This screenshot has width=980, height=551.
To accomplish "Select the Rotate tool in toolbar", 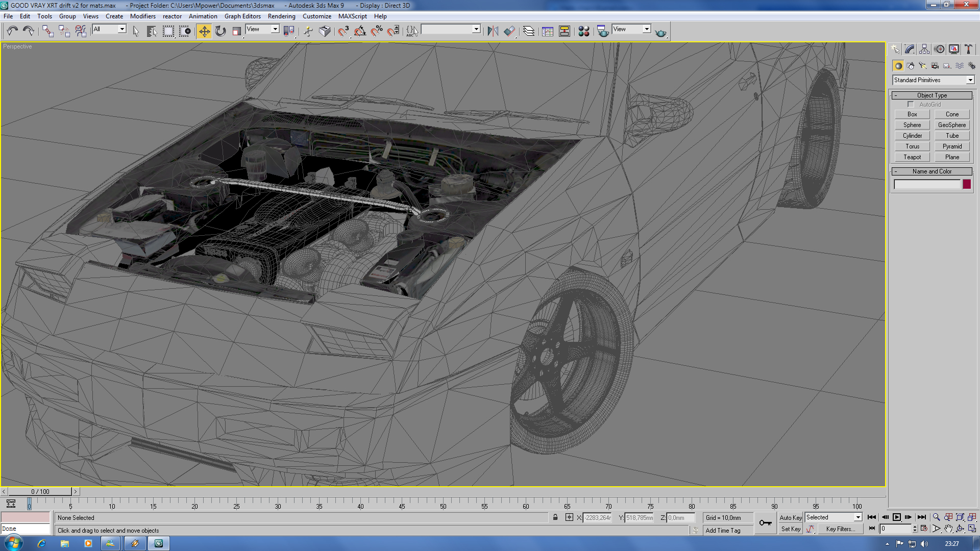I will click(220, 32).
